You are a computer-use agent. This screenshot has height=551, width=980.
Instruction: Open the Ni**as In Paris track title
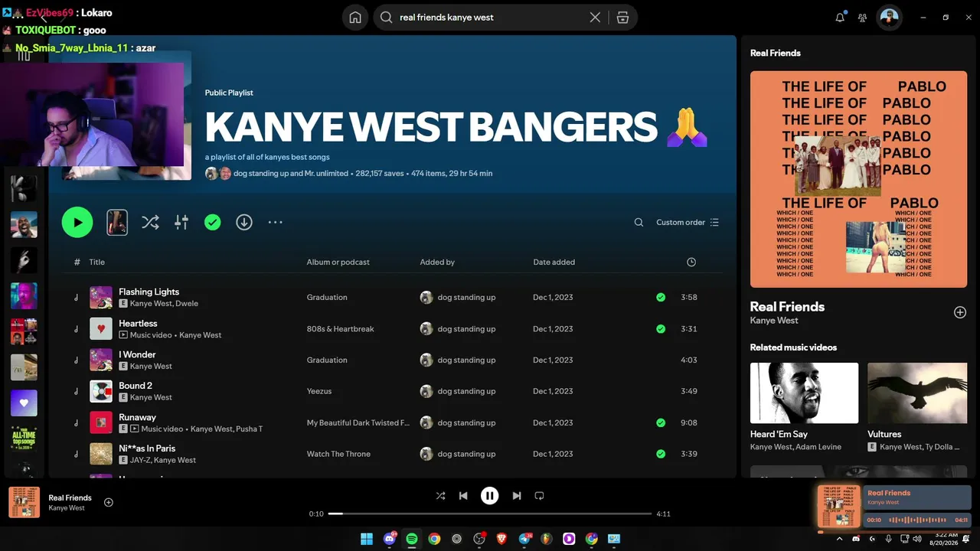147,448
